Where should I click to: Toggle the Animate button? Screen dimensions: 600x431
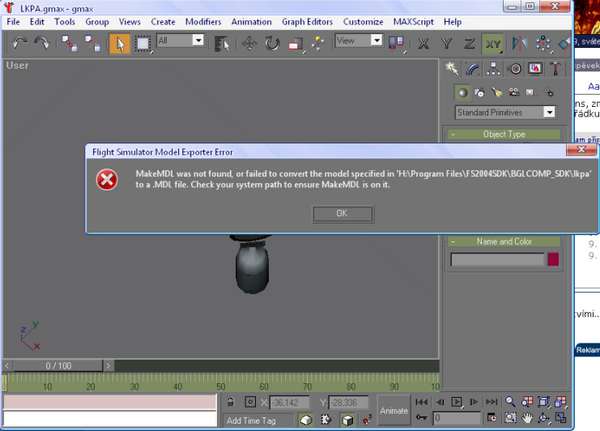coord(394,410)
